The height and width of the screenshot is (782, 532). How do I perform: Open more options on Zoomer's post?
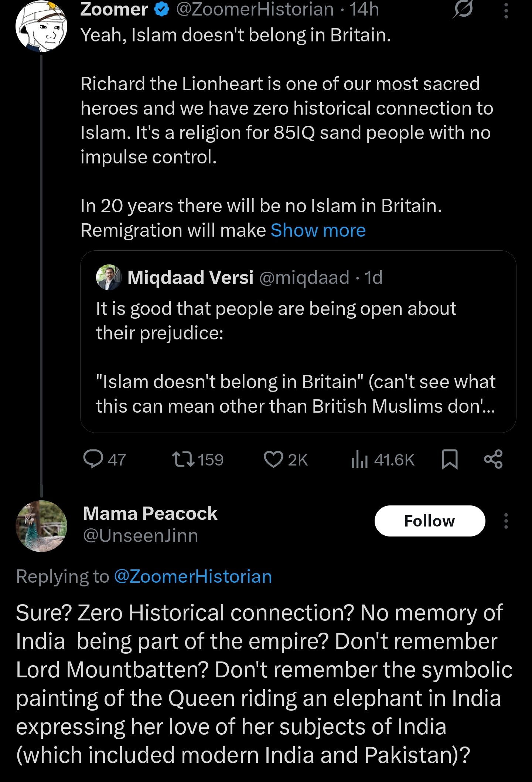coord(506,10)
